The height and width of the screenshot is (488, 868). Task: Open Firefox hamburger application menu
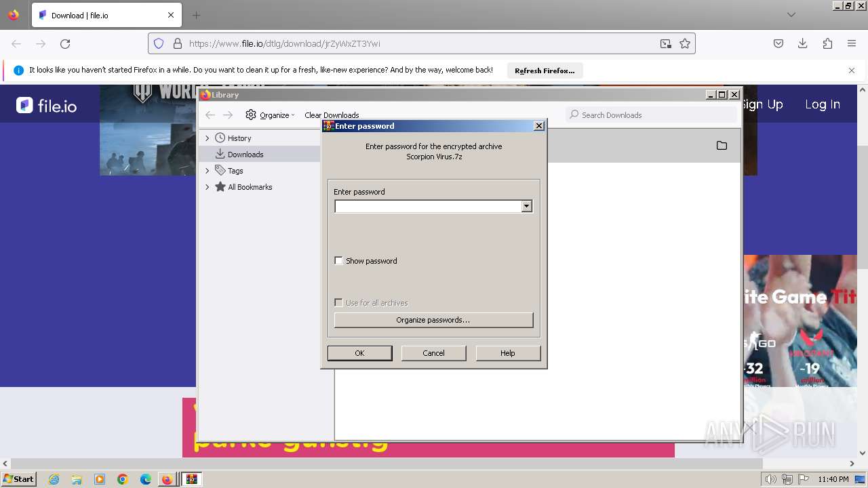pyautogui.click(x=852, y=43)
